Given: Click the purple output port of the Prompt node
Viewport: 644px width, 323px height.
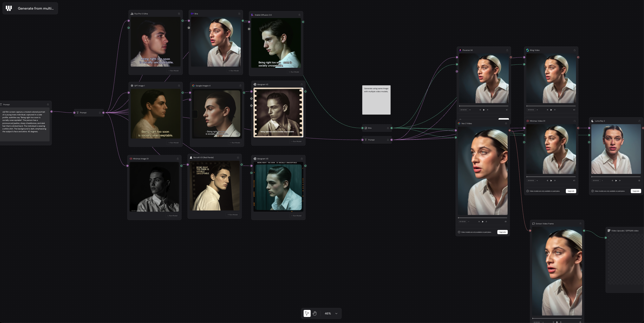Looking at the screenshot, I should tap(51, 112).
